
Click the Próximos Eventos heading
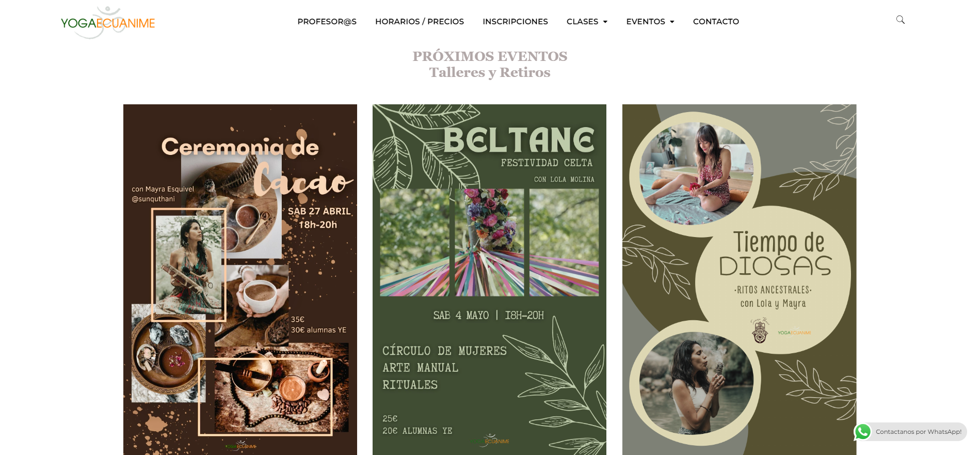point(490,56)
